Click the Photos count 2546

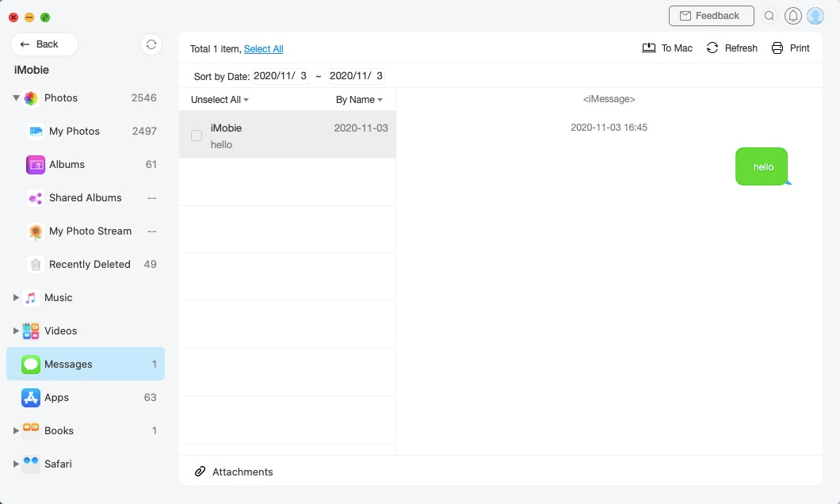tap(144, 98)
